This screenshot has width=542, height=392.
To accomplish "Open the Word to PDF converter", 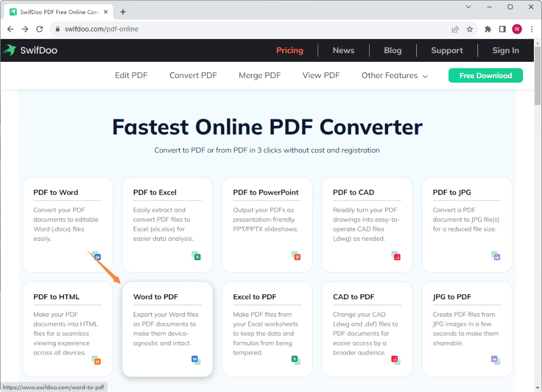I will pos(167,329).
